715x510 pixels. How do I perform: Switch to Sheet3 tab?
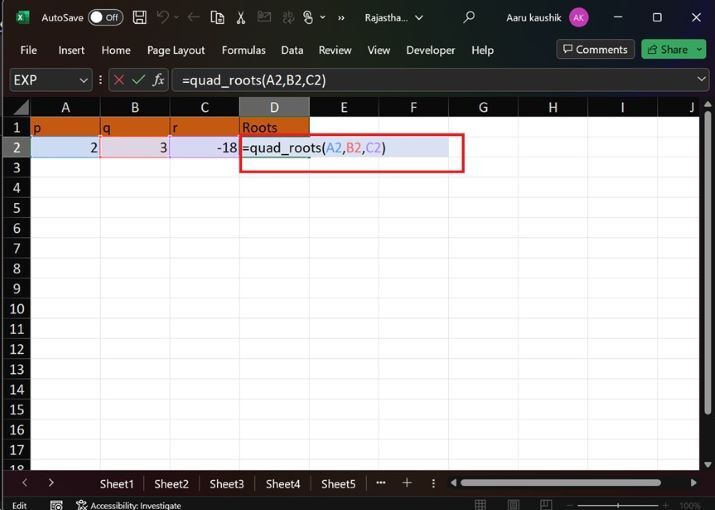227,484
